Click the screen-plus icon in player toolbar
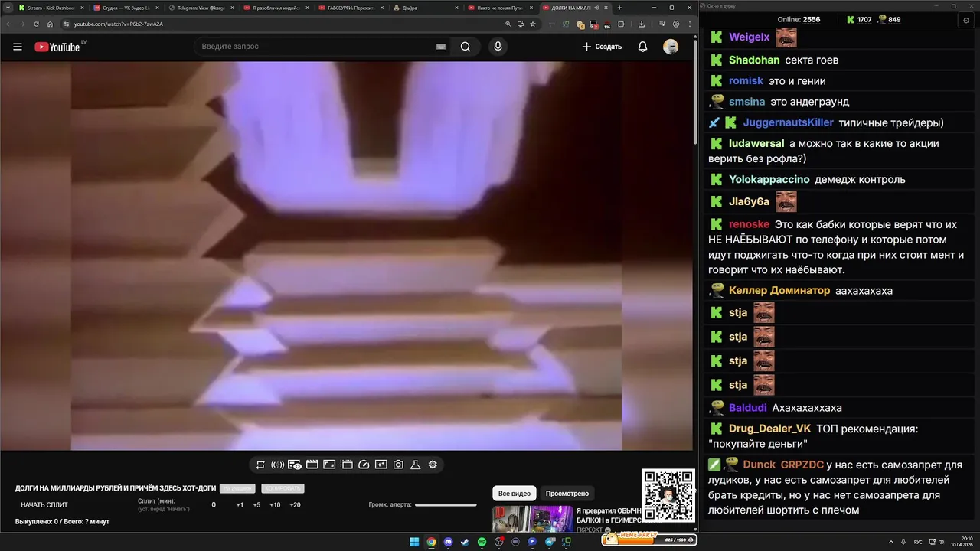 [381, 465]
